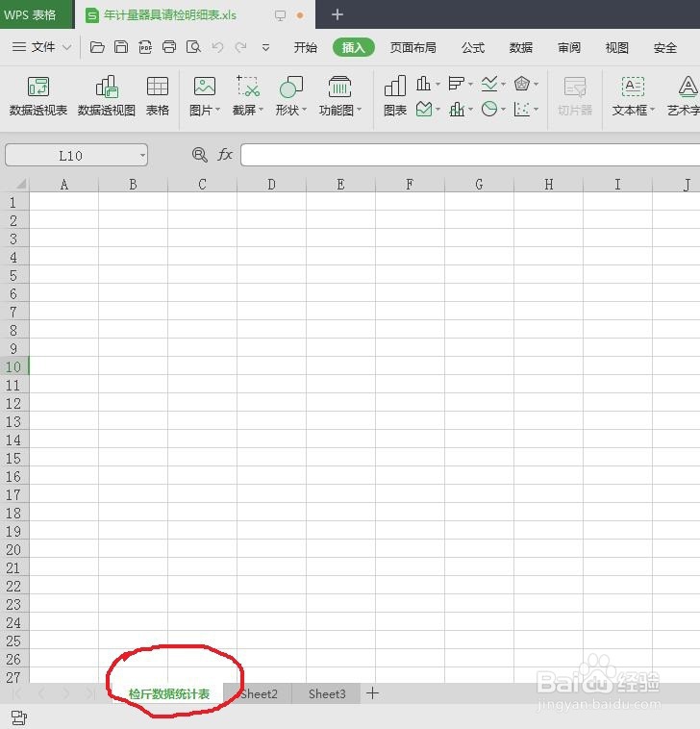Export to PDF icon

[x=145, y=47]
